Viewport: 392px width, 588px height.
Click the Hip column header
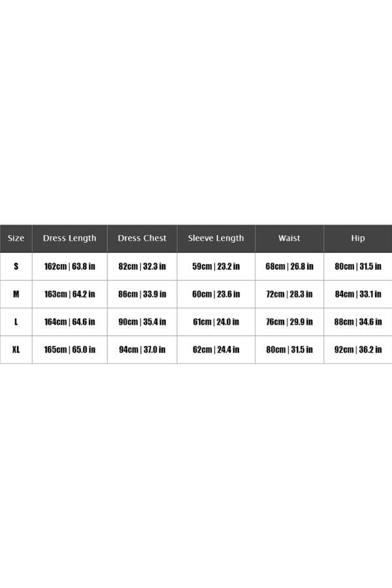click(358, 238)
